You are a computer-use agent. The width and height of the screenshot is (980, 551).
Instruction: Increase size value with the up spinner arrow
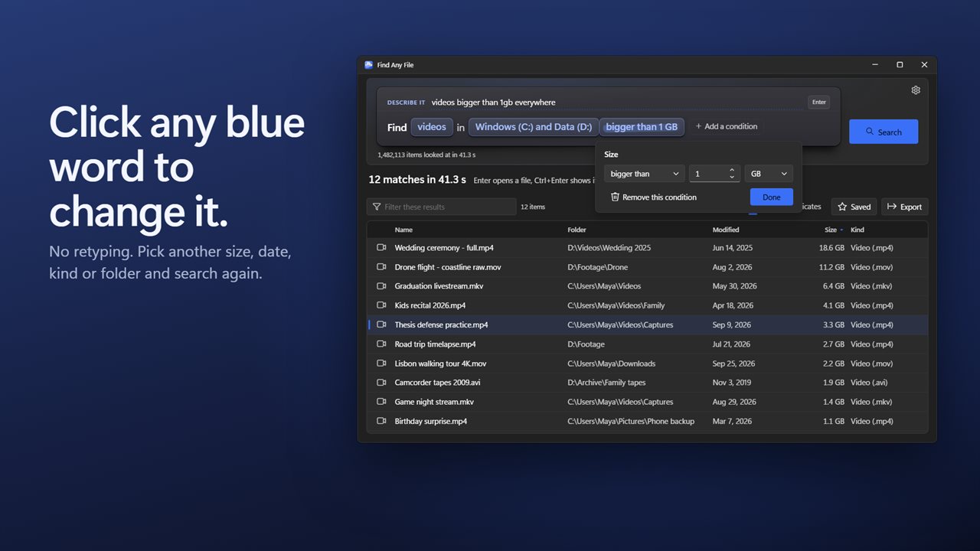tap(732, 170)
